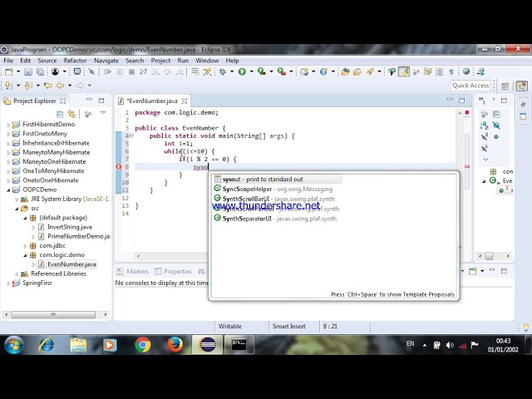532x399 pixels.
Task: Click the Open Console monitor icon
Action: (x=77, y=71)
